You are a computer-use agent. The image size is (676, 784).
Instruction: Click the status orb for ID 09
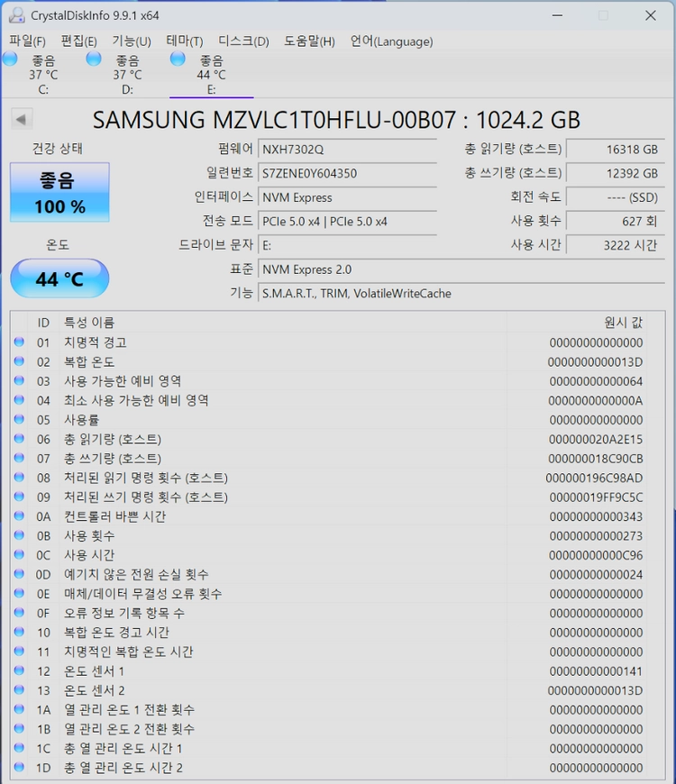(19, 497)
